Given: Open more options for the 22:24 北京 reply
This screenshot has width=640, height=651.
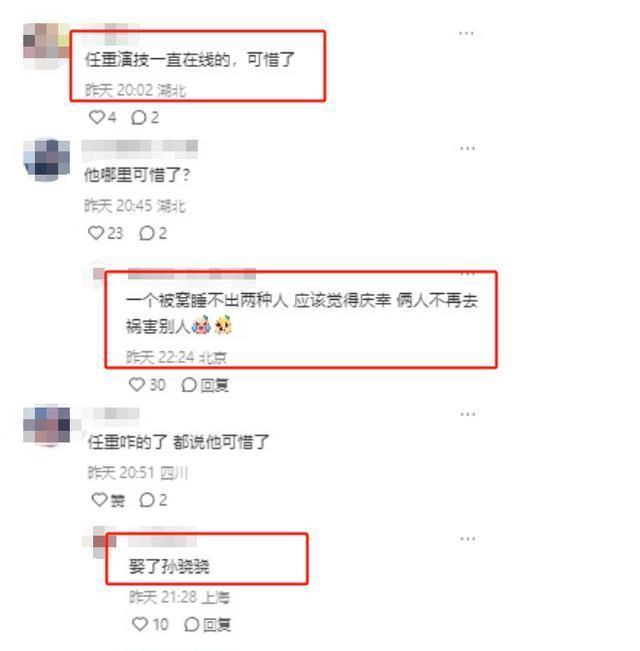Looking at the screenshot, I should coord(468,274).
